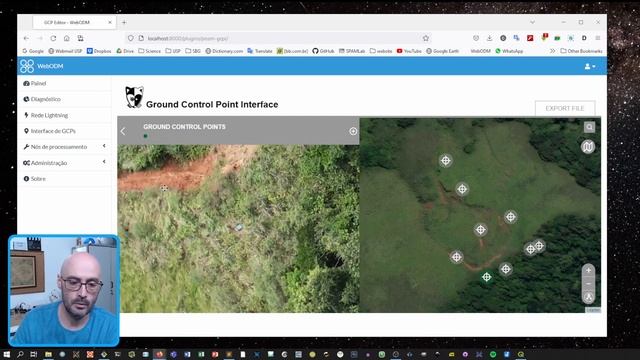Open the WhatsApp bookmark

point(509,51)
